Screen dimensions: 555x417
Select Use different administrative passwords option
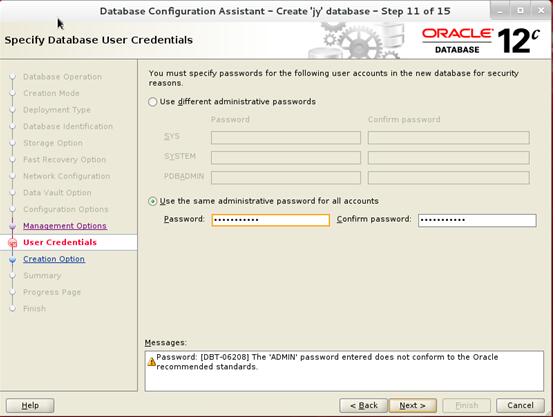tap(153, 102)
